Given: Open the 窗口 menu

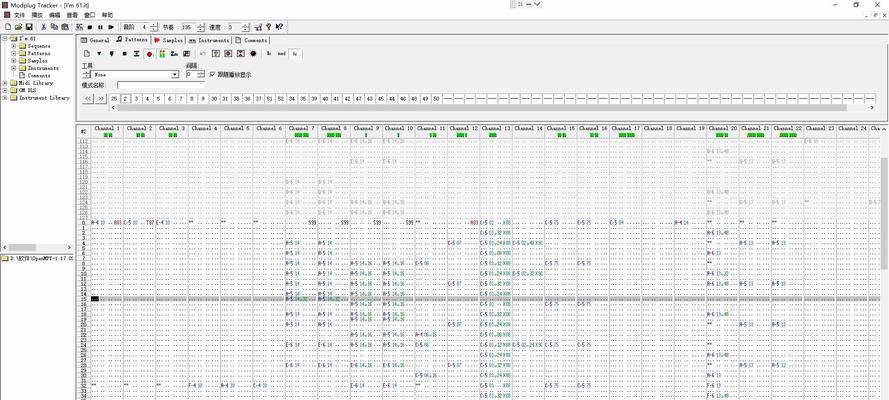Looking at the screenshot, I should coord(90,15).
